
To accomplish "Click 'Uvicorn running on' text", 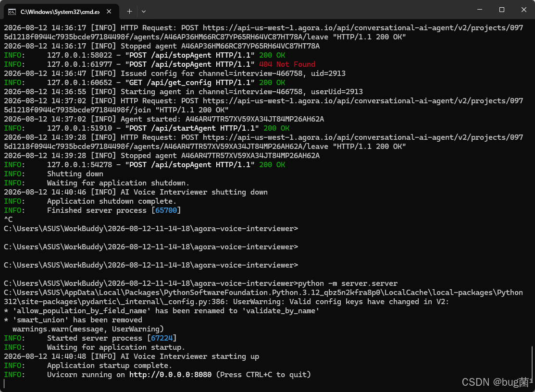I will tap(86, 375).
